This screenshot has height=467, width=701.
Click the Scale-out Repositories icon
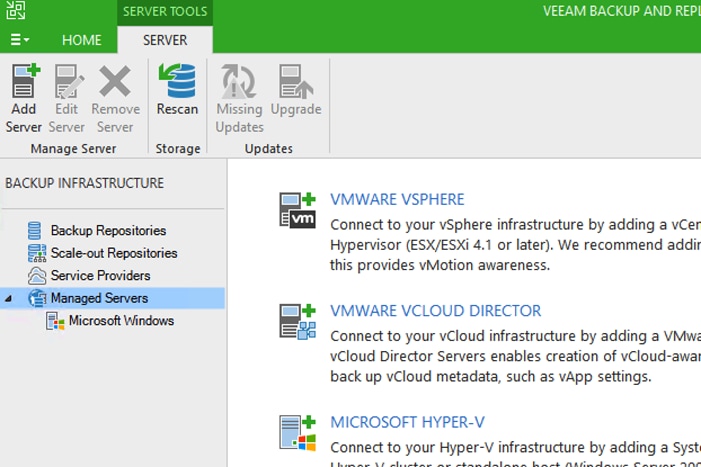[37, 253]
